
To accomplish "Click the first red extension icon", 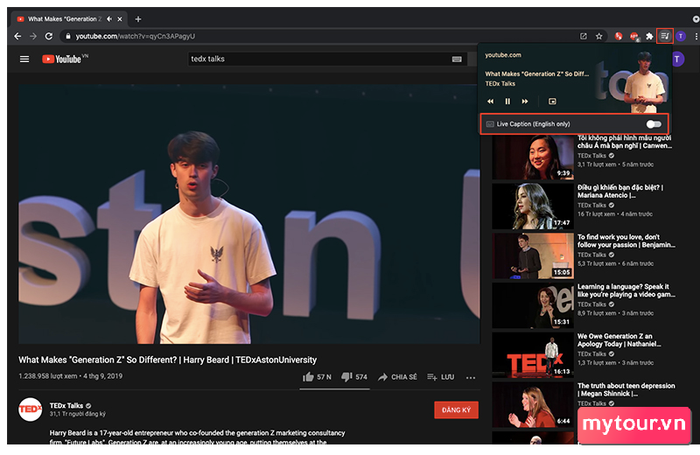I will point(618,36).
